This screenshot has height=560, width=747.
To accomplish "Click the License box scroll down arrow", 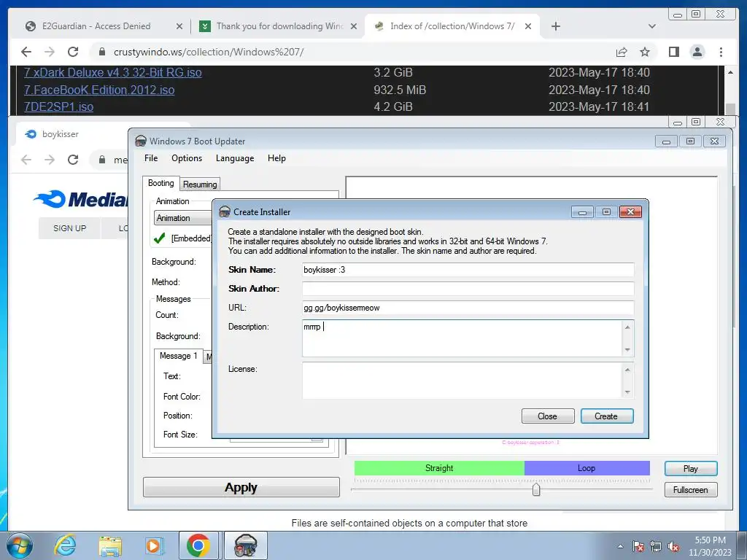I will point(627,392).
